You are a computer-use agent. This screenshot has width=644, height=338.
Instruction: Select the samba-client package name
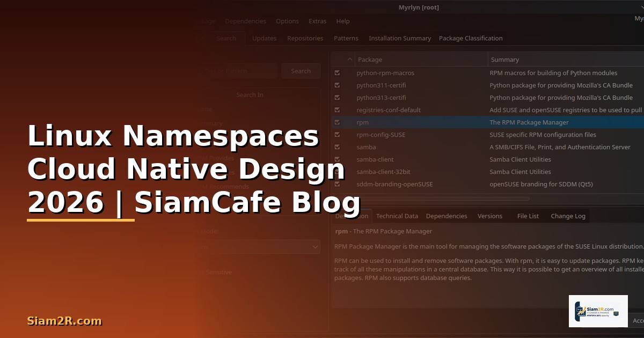point(375,159)
